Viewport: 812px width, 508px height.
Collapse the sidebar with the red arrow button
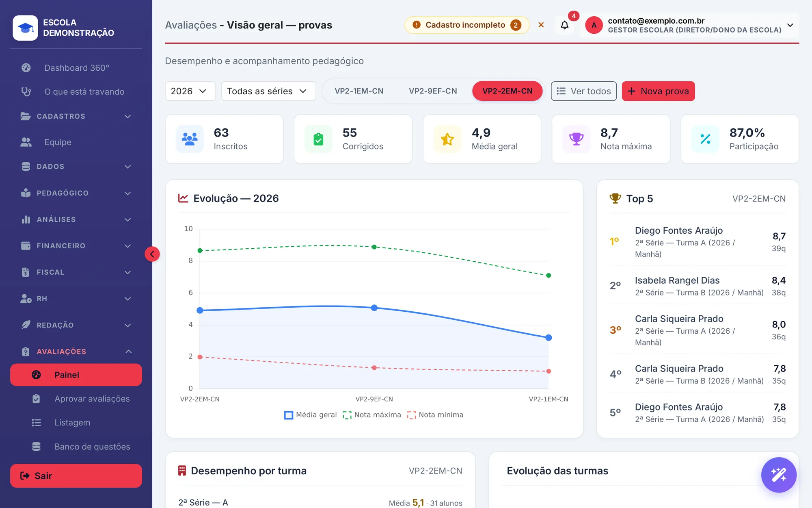point(152,254)
